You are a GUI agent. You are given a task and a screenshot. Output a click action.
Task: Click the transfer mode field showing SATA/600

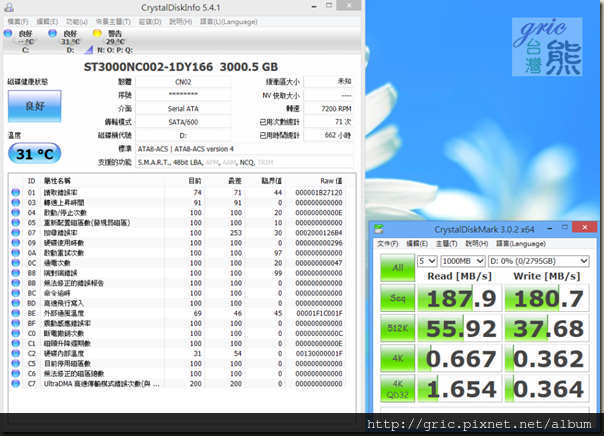[x=183, y=122]
